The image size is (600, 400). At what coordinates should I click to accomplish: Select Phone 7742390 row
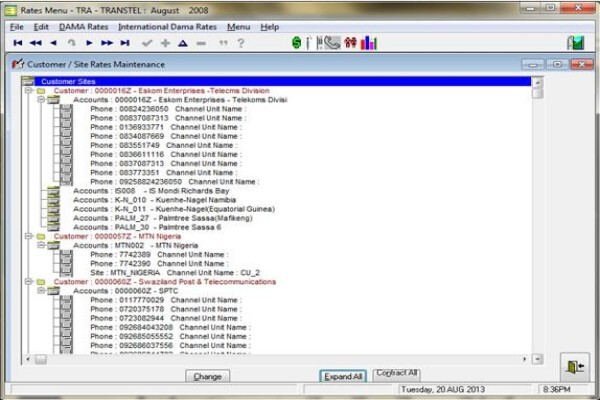point(159,263)
